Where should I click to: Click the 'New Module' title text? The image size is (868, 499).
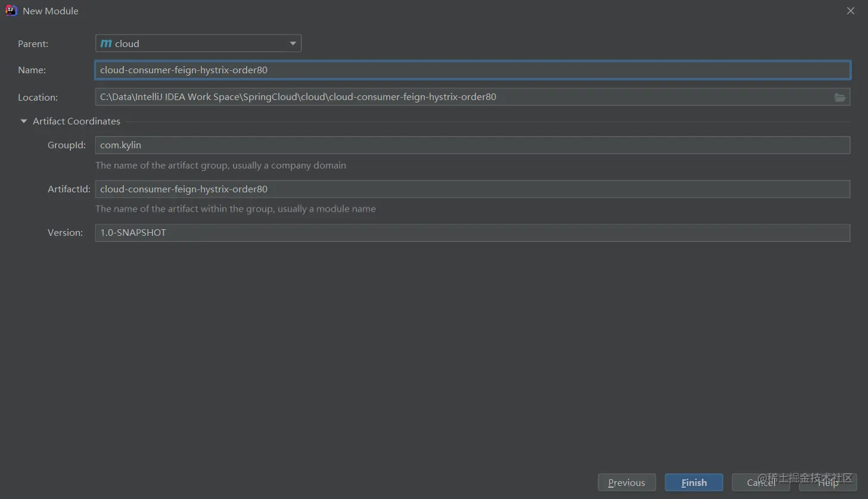click(51, 11)
